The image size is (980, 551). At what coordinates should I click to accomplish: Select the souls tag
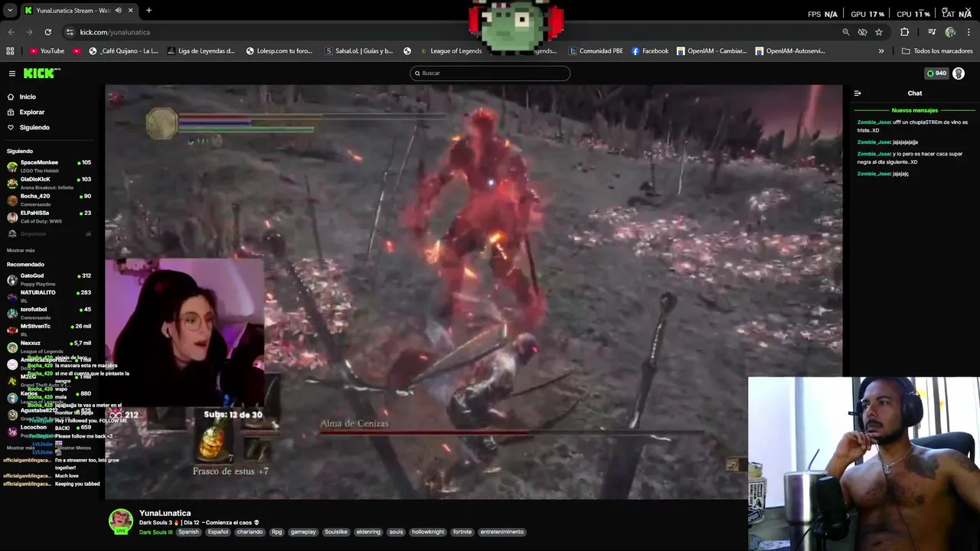click(396, 532)
